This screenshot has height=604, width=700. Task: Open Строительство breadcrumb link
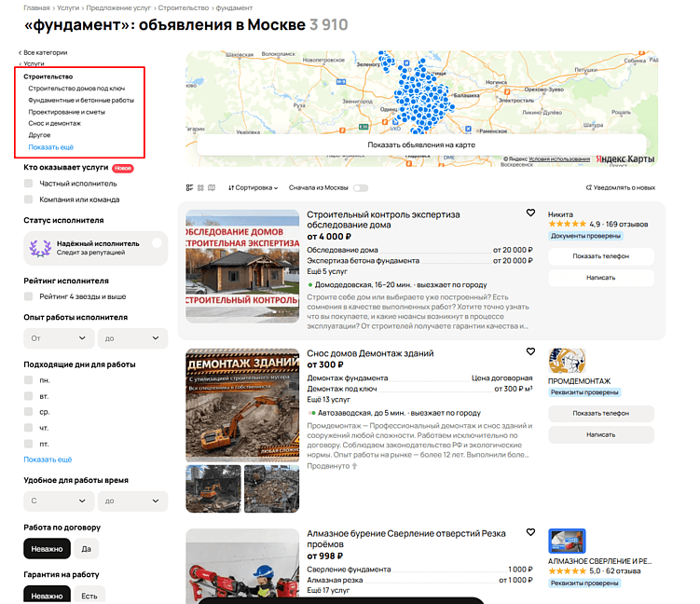tap(184, 8)
